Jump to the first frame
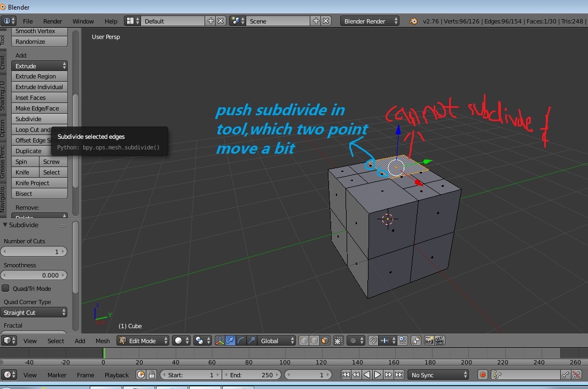 (x=346, y=375)
